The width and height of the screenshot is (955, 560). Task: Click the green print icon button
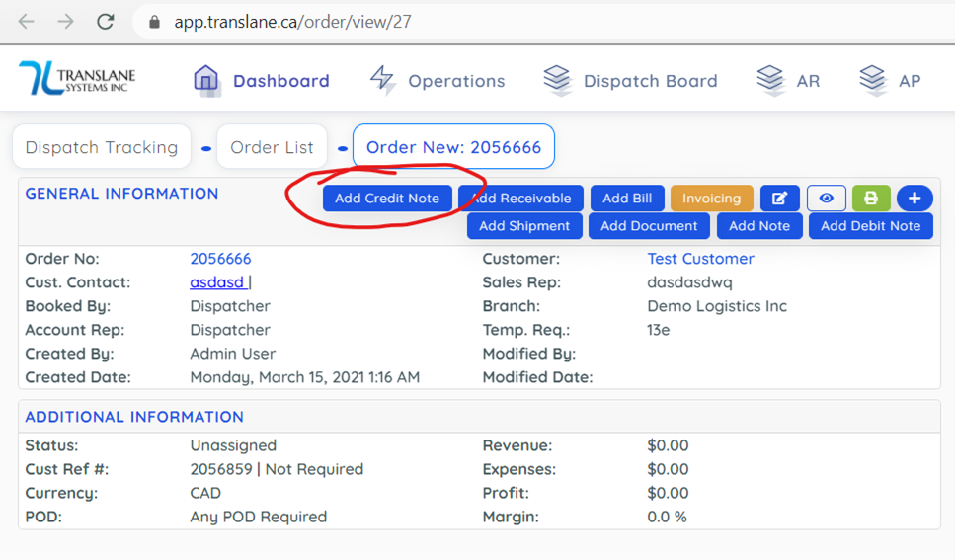coord(870,199)
